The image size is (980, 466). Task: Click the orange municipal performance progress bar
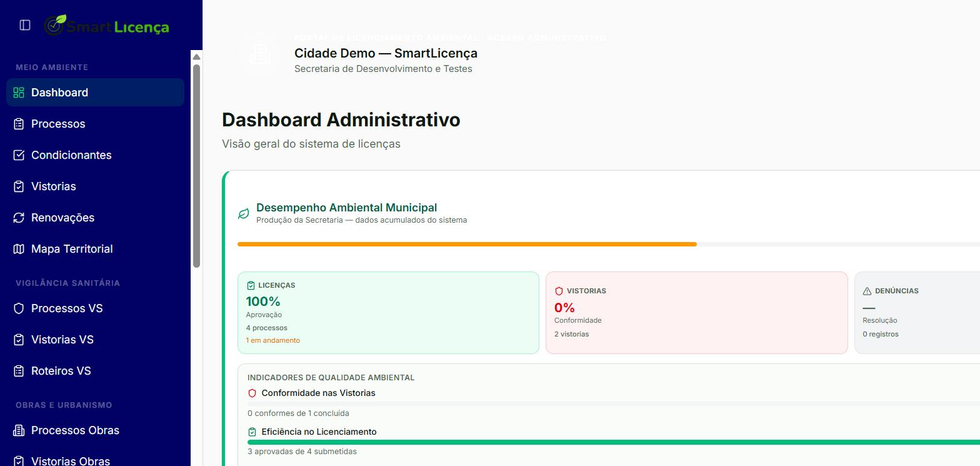point(467,244)
